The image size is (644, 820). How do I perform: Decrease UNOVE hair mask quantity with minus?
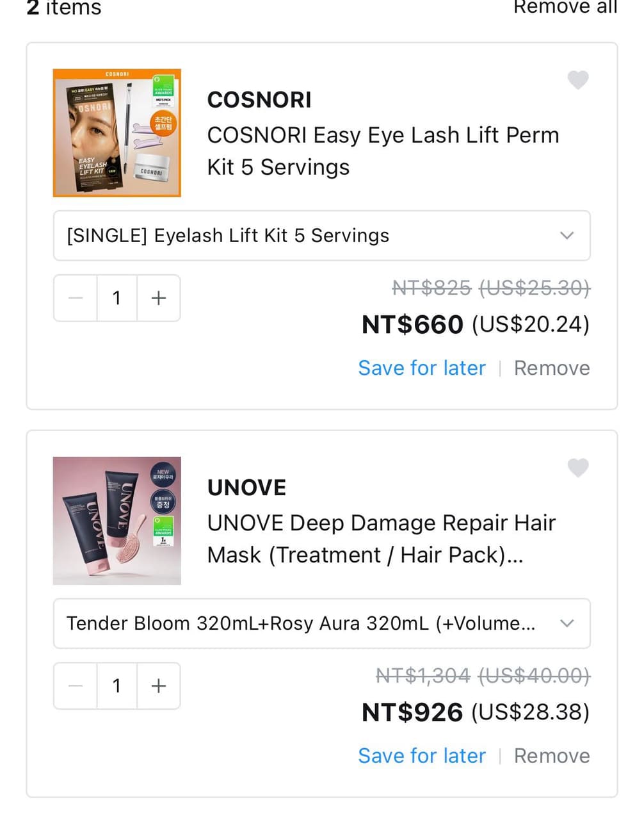76,686
